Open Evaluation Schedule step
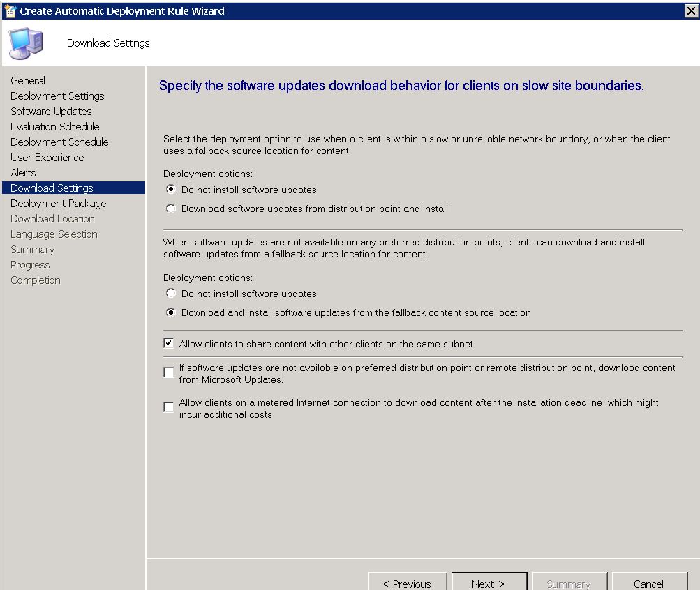The image size is (700, 590). point(55,127)
